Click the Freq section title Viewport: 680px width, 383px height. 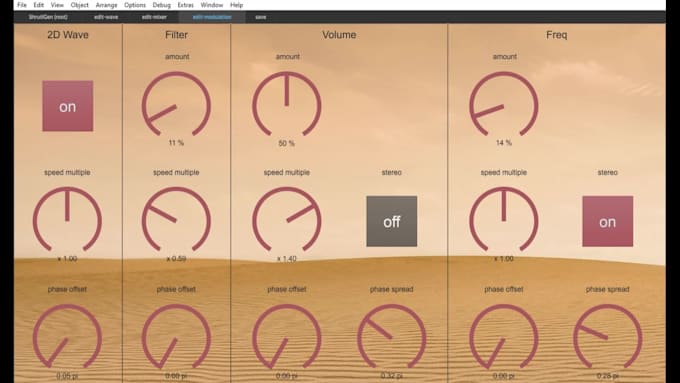point(556,35)
